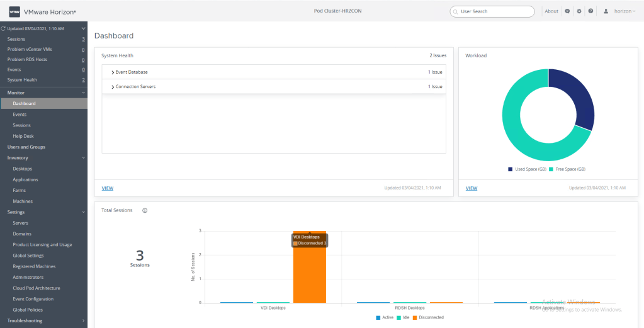This screenshot has height=328, width=644.
Task: Open Help Desk in the sidebar
Action: (24, 136)
